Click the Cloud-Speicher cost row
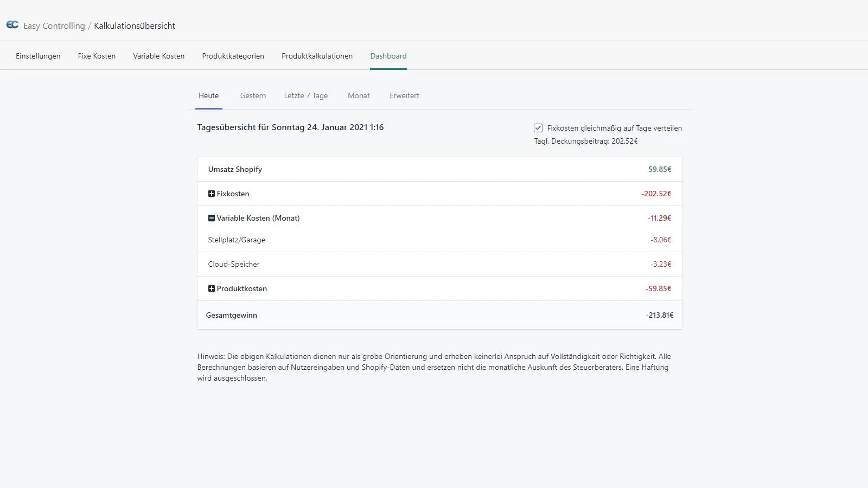 pos(439,264)
